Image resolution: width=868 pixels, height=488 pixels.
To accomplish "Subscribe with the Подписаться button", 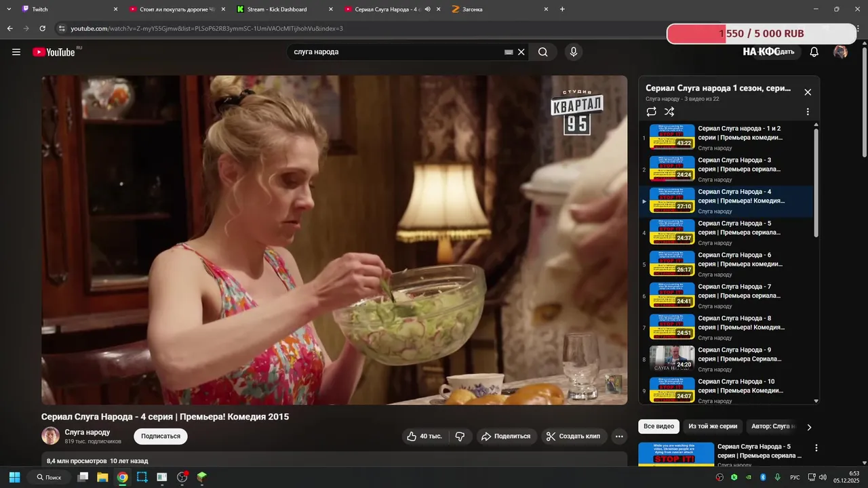I will [161, 436].
